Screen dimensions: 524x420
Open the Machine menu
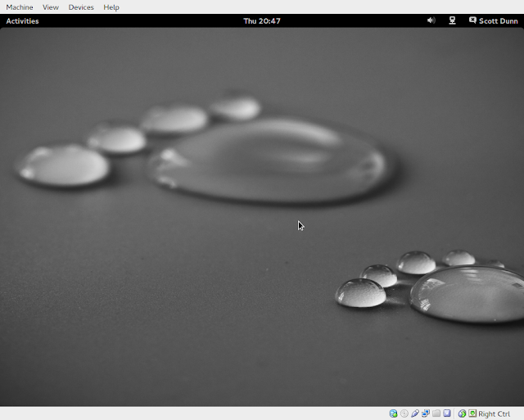20,7
